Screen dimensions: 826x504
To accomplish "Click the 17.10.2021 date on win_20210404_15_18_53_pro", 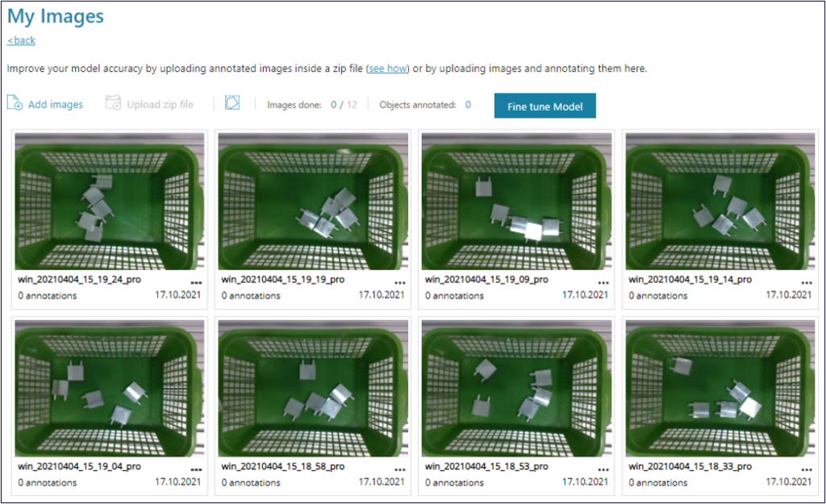I will [585, 482].
